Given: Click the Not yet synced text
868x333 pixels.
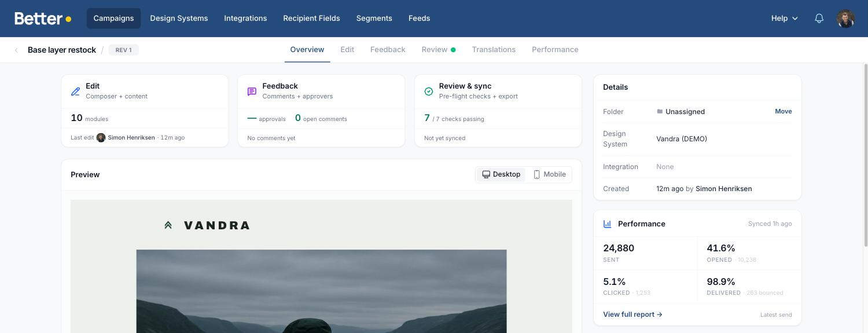Looking at the screenshot, I should click(x=444, y=138).
